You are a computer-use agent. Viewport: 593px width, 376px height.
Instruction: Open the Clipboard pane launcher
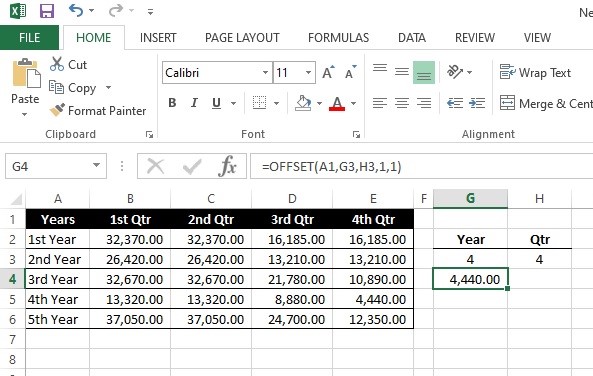click(x=149, y=135)
